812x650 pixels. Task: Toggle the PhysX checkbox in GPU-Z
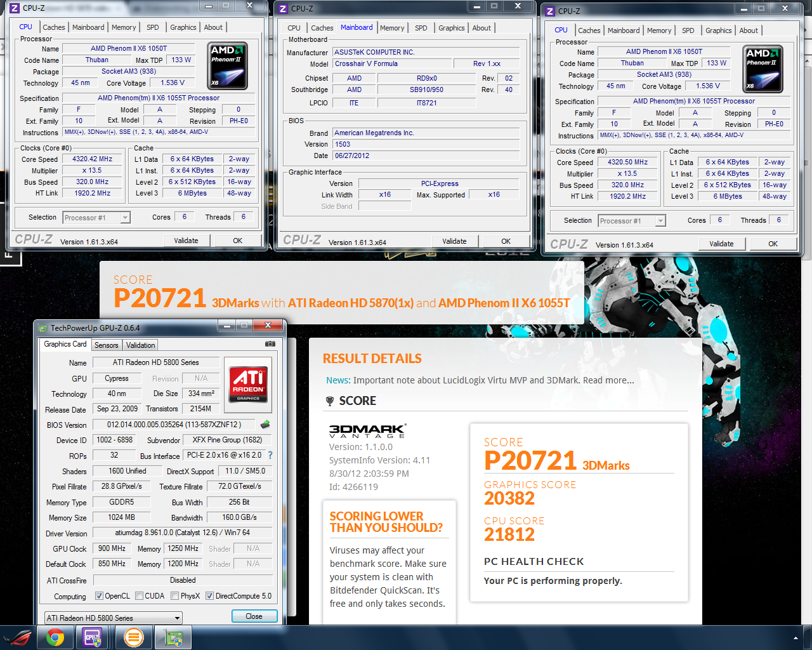click(x=174, y=596)
